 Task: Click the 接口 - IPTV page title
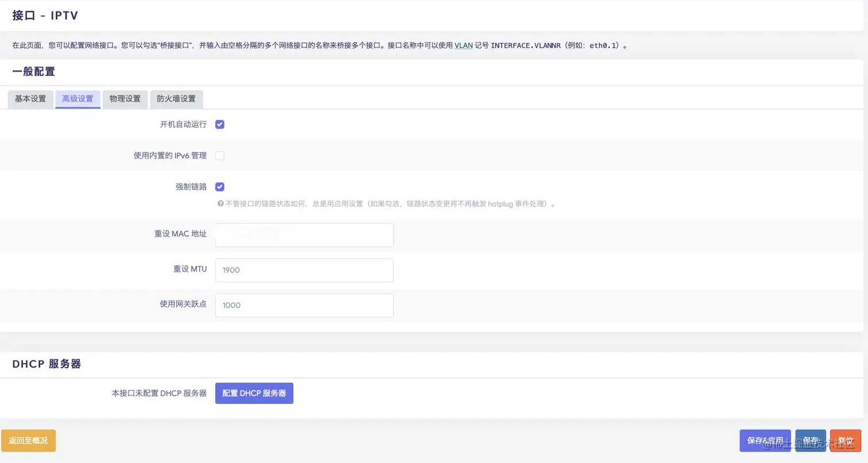[45, 15]
